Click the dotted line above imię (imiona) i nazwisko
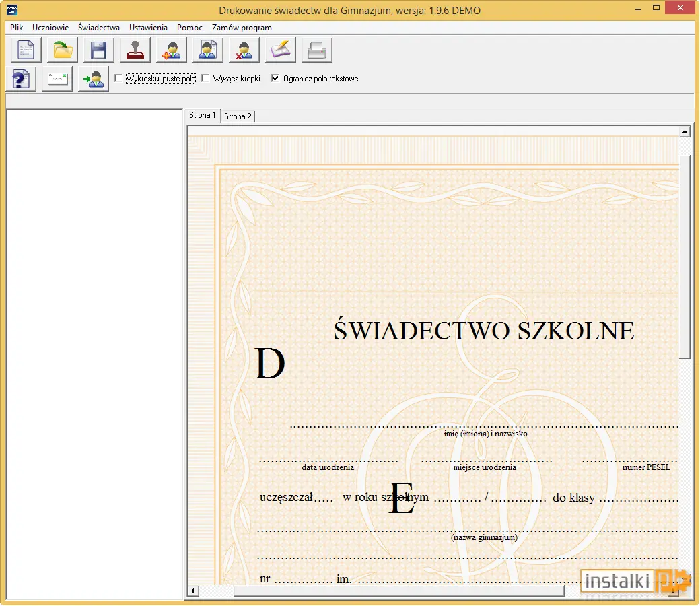 [x=484, y=426]
